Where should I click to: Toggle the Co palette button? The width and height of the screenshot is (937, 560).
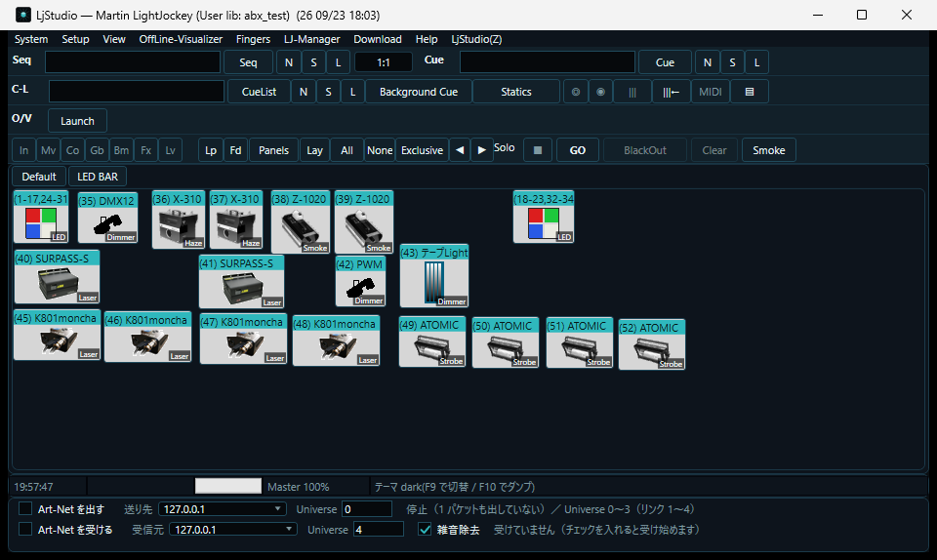point(73,150)
